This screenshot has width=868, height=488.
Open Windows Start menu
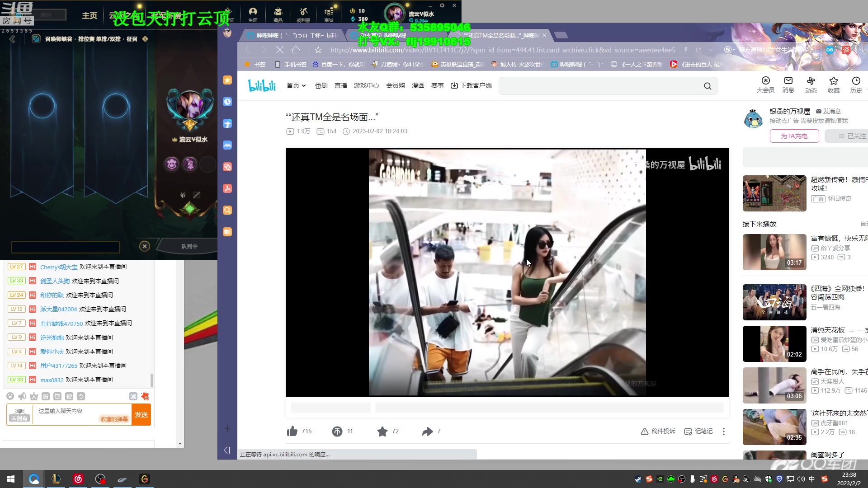pos(11,479)
